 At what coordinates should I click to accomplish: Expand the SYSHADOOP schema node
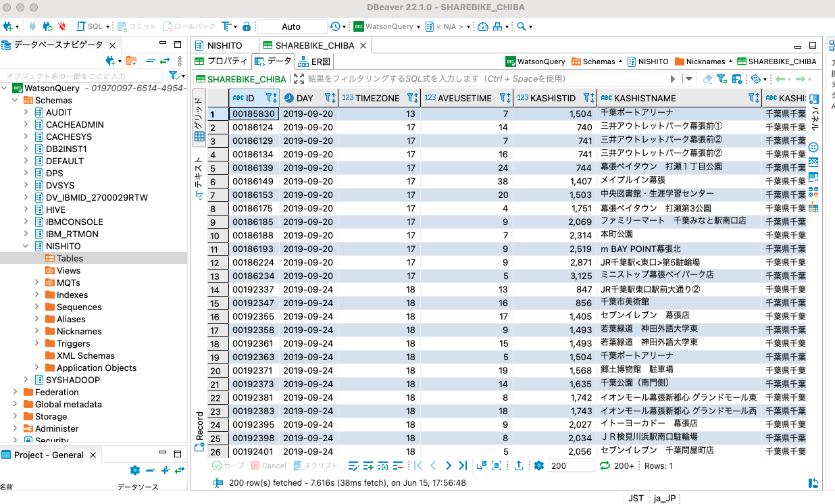tap(26, 380)
